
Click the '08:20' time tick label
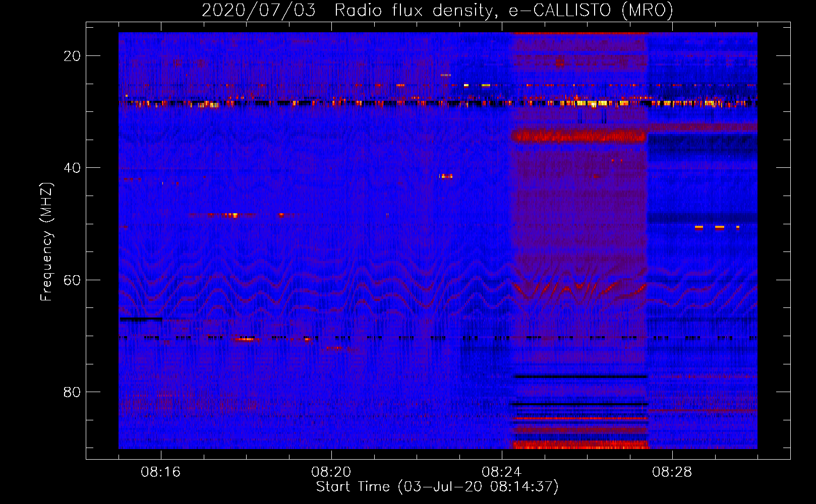coord(331,472)
